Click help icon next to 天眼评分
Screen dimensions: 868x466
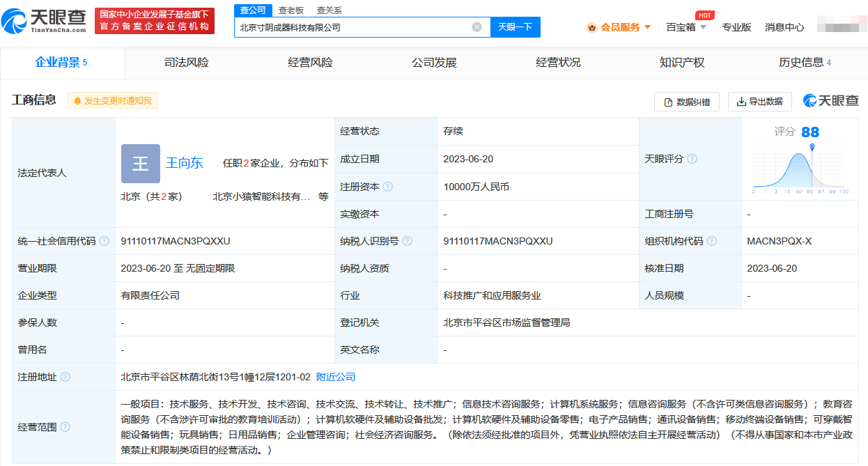click(692, 159)
